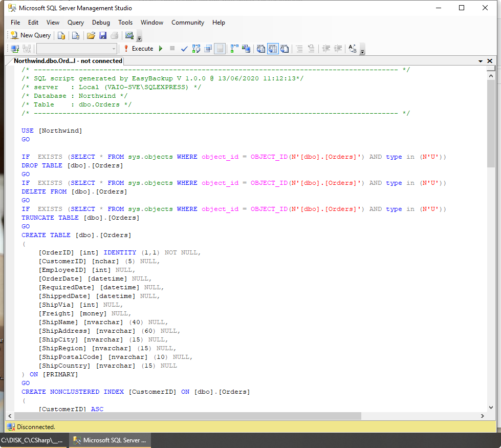The image size is (501, 448).
Task: Click Microsoft SQL Server taskbar button
Action: tap(110, 440)
